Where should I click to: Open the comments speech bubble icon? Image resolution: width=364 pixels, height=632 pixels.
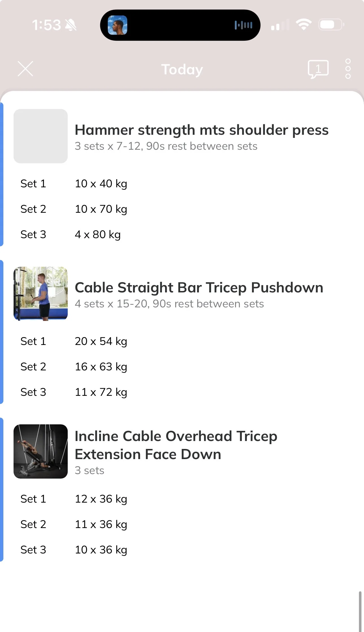318,69
